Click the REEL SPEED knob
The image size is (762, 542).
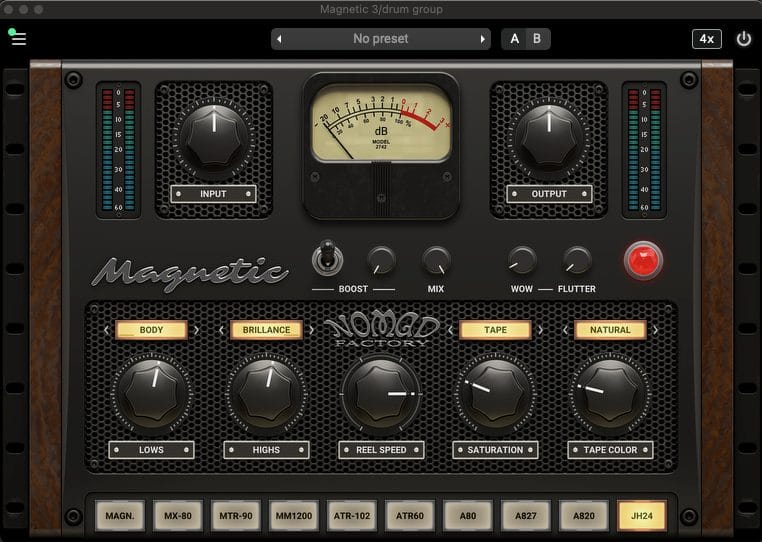click(x=381, y=394)
